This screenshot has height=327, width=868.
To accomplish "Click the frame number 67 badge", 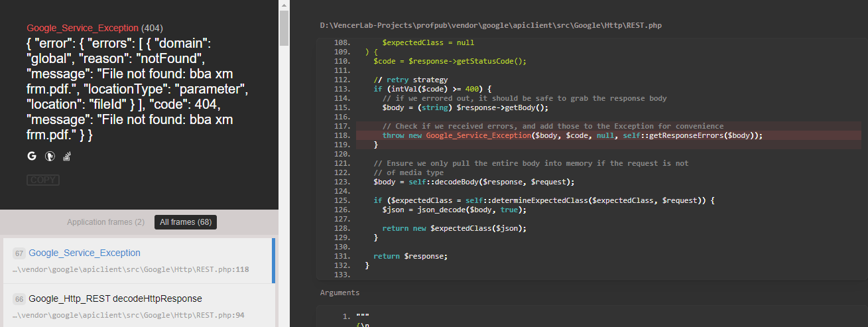I will tap(19, 253).
